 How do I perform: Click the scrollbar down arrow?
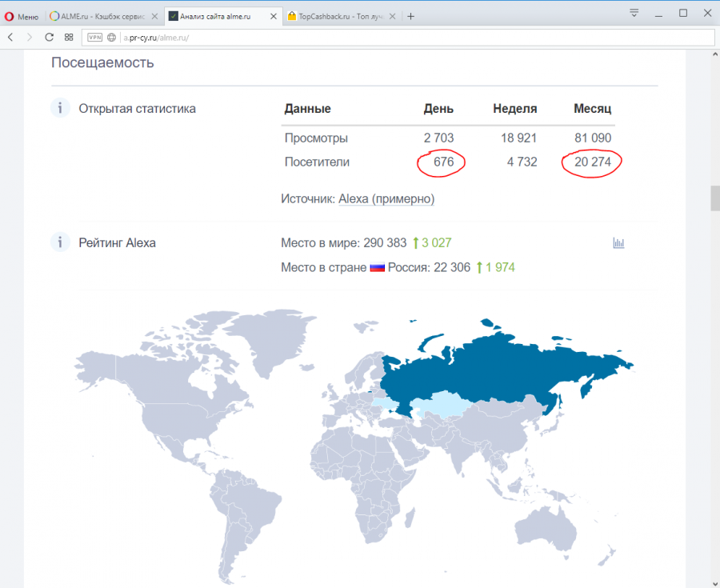pyautogui.click(x=714, y=583)
